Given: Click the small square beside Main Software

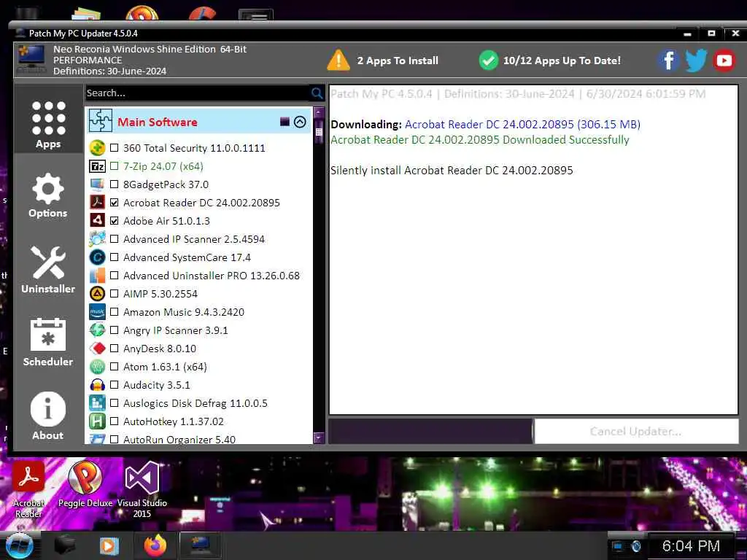Looking at the screenshot, I should (285, 122).
